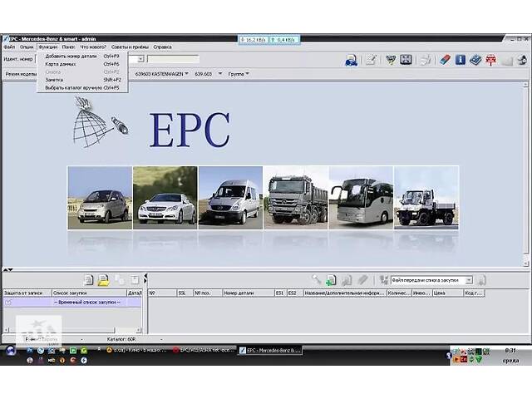
Task: Click the document with green plus icon
Action: pos(331,280)
